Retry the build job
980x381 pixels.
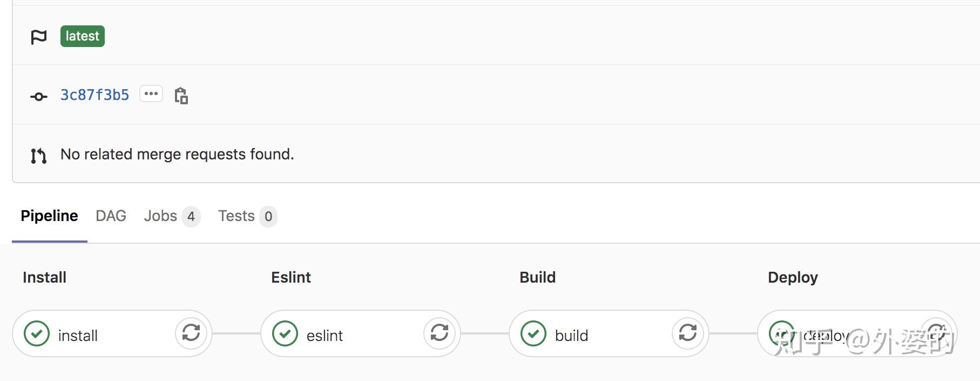click(x=687, y=334)
